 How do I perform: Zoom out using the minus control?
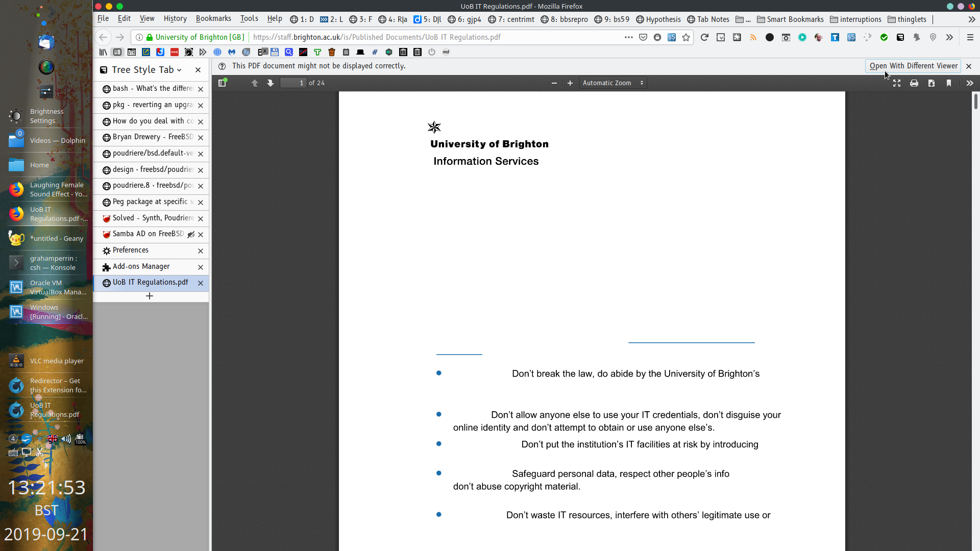pyautogui.click(x=554, y=83)
